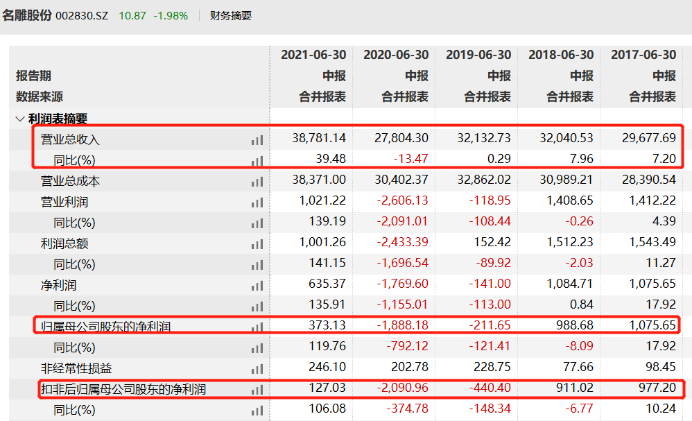Open chart icon for 同比(%) under 营业总收入

[257, 161]
